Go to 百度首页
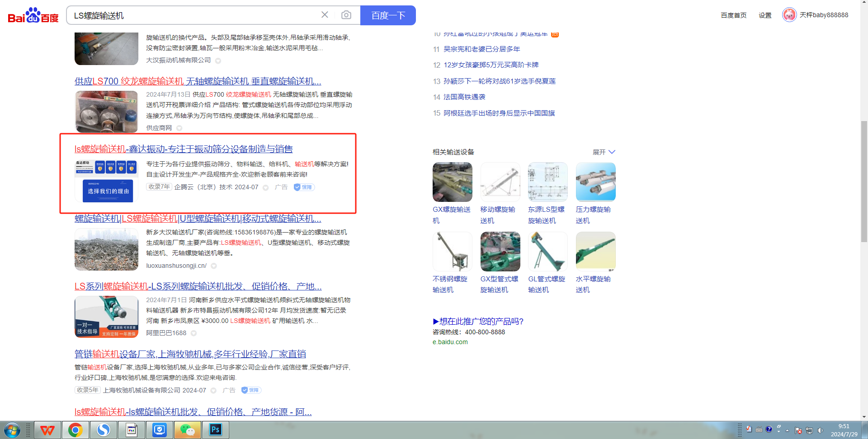This screenshot has height=439, width=868. (734, 15)
